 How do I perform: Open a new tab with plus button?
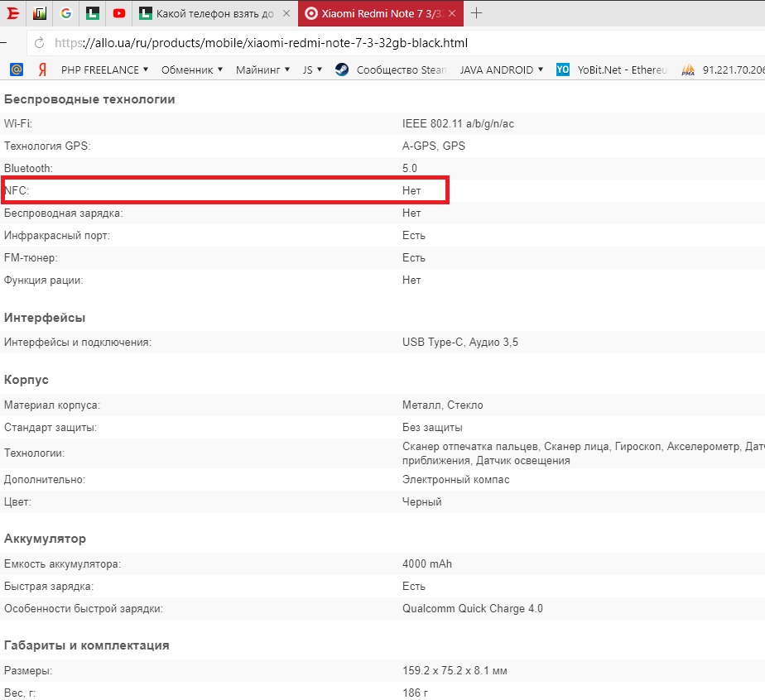pos(476,13)
